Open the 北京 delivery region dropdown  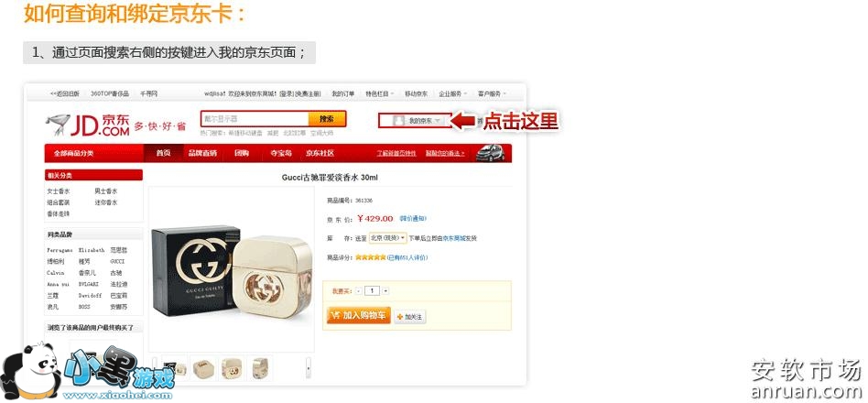coord(387,238)
